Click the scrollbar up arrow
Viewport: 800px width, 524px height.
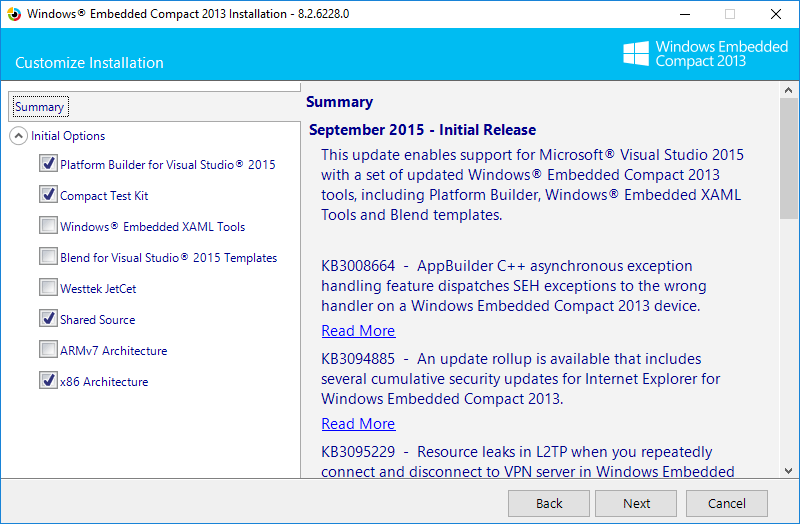point(789,90)
